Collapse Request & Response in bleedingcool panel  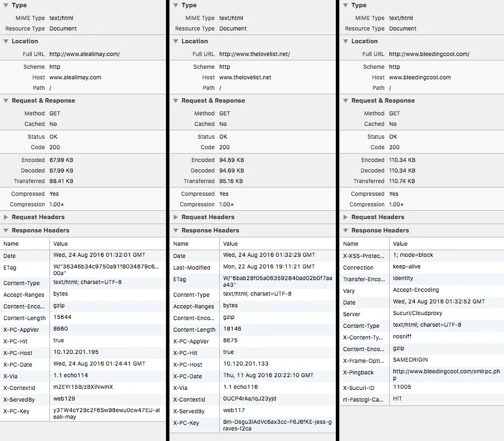pos(346,100)
